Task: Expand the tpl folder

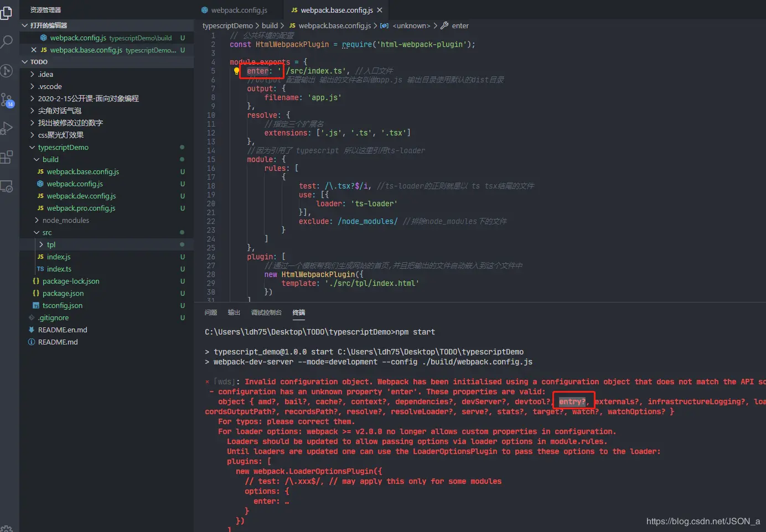Action: (106, 244)
